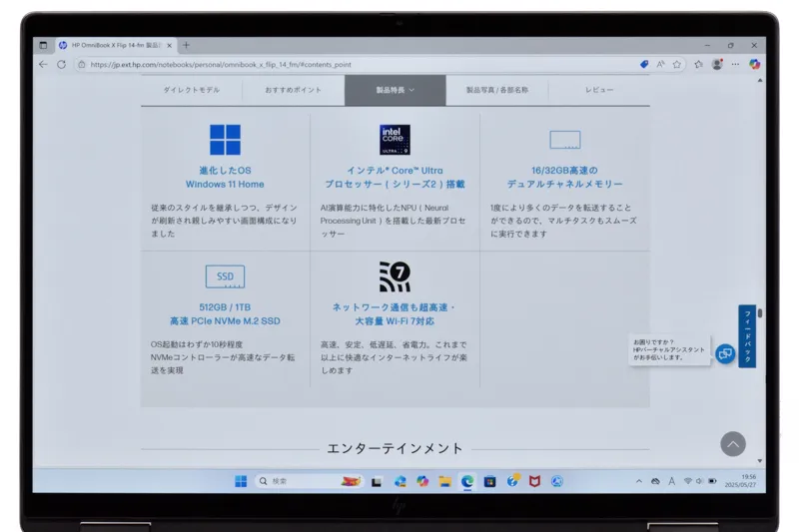Open the volume speaker tray icon

[700, 481]
